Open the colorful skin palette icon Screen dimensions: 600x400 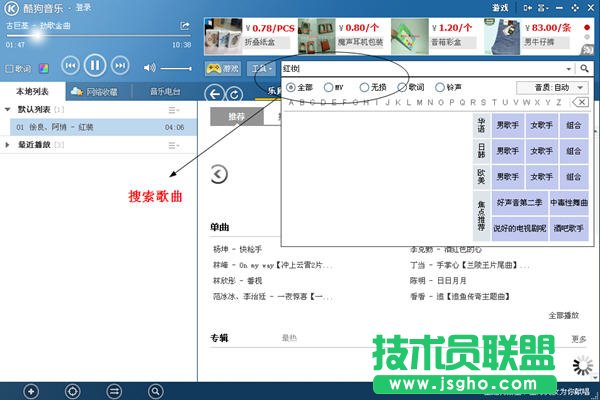[44, 69]
